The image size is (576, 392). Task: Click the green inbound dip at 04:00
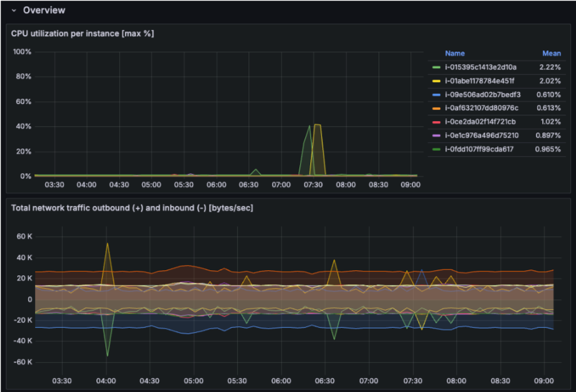tap(107, 355)
